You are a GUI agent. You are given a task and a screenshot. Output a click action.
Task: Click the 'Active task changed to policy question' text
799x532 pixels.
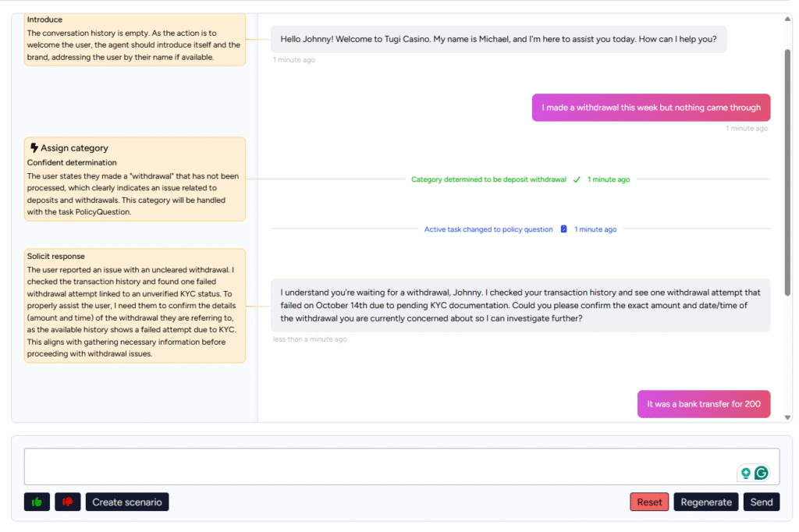(x=488, y=229)
